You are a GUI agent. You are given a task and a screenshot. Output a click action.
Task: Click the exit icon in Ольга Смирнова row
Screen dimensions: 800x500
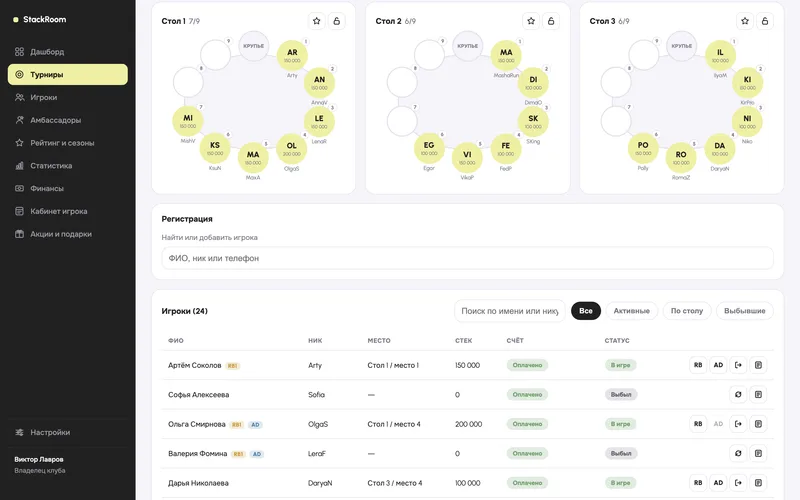738,424
